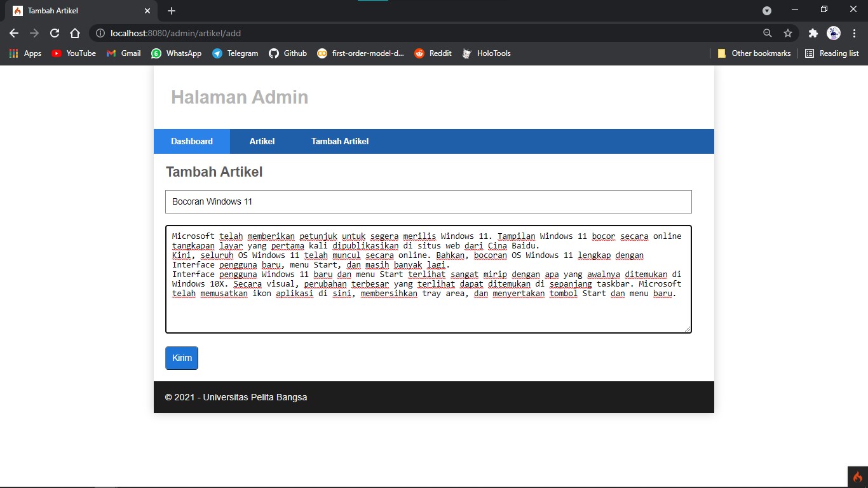This screenshot has width=868, height=488.
Task: Open the Reddit bookmark
Action: point(433,53)
